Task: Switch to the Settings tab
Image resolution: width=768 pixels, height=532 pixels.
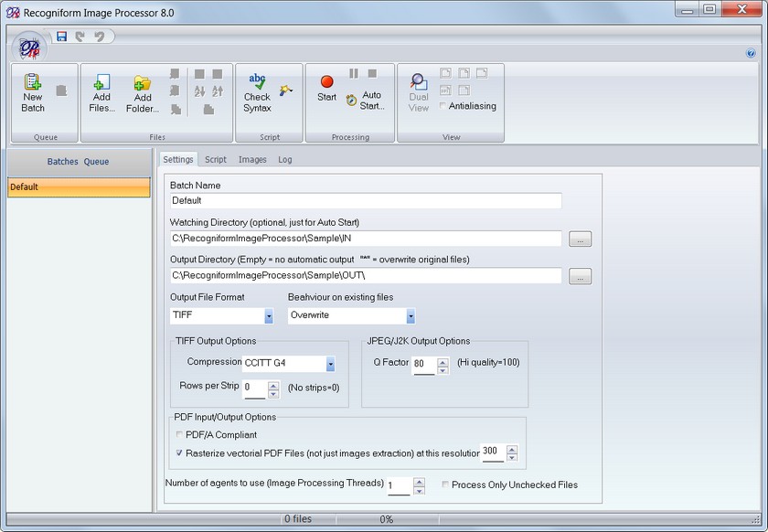Action: pyautogui.click(x=177, y=159)
